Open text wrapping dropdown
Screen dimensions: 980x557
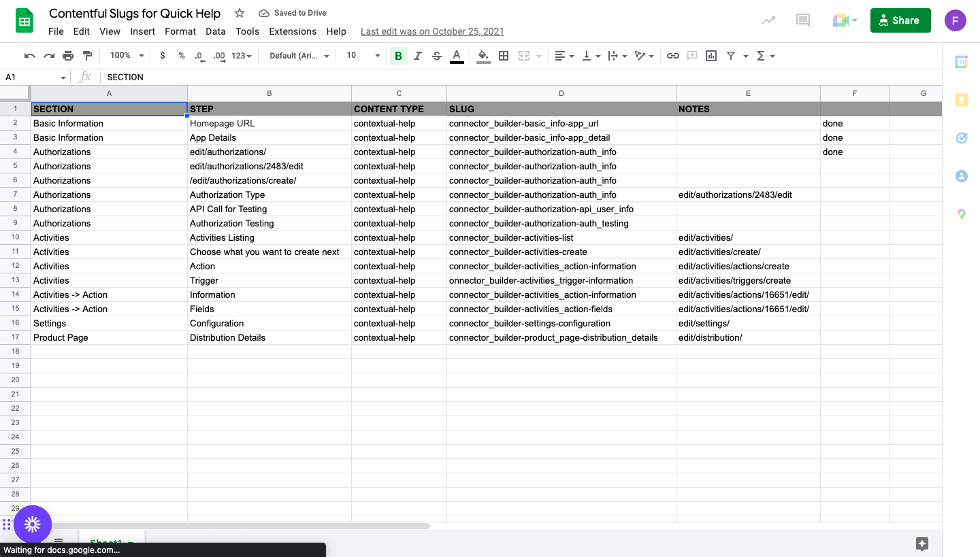point(617,56)
